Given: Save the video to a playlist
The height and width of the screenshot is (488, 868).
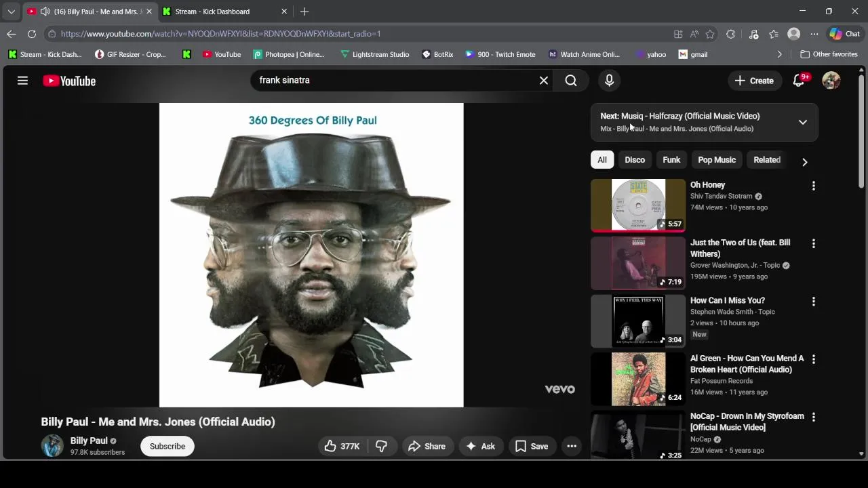Looking at the screenshot, I should coord(532,446).
